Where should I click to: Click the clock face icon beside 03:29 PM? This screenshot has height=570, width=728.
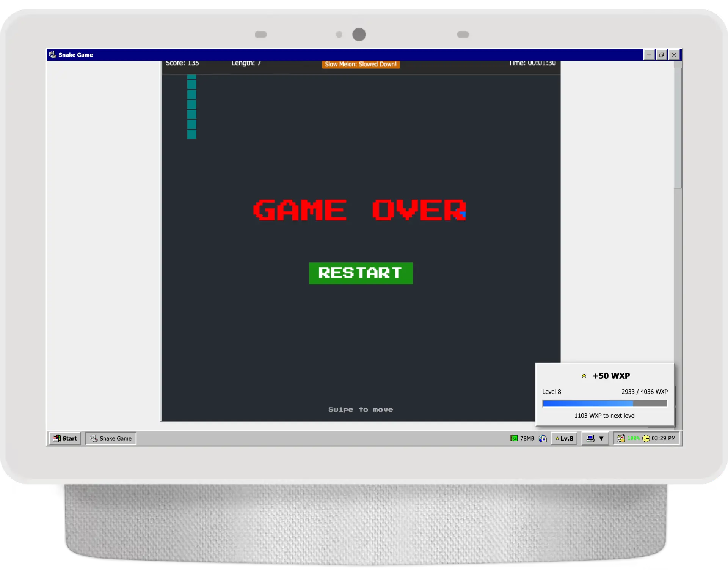[646, 438]
